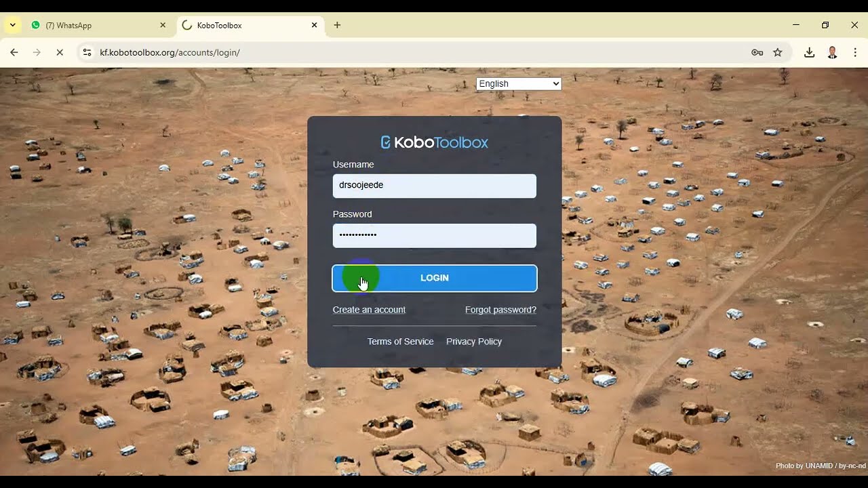
Task: Minimize the browser window
Action: [795, 25]
